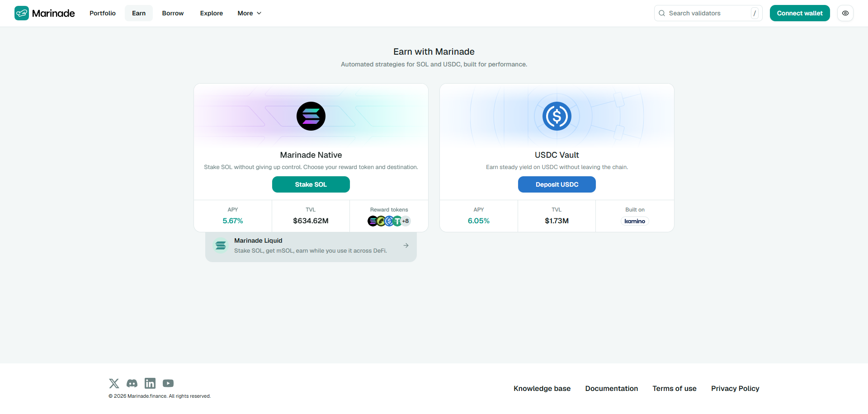Click the Automated strategies for SOL and USDC subtitle

434,65
